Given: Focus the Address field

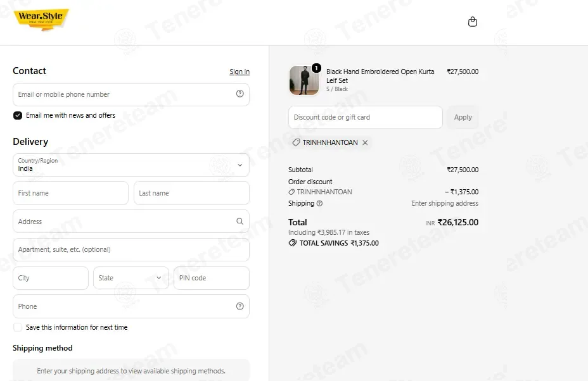Looking at the screenshot, I should [x=131, y=222].
